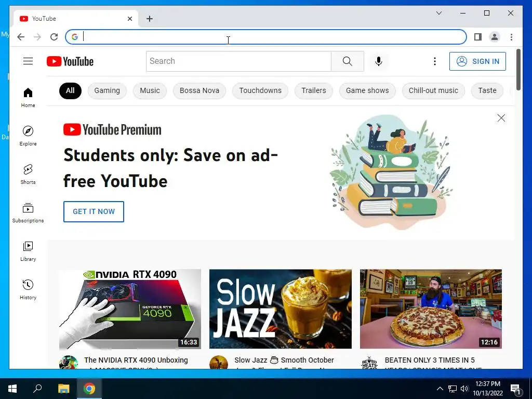Click the page vertical scrollbar thumb
Screen dimensions: 532x399
click(x=518, y=70)
